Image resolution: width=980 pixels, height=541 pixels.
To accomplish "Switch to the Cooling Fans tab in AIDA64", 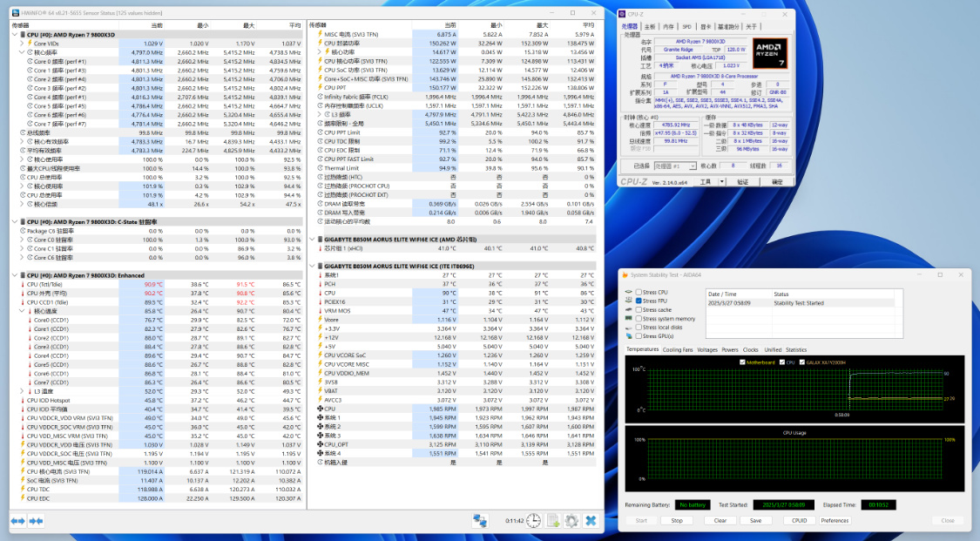I will coord(678,349).
